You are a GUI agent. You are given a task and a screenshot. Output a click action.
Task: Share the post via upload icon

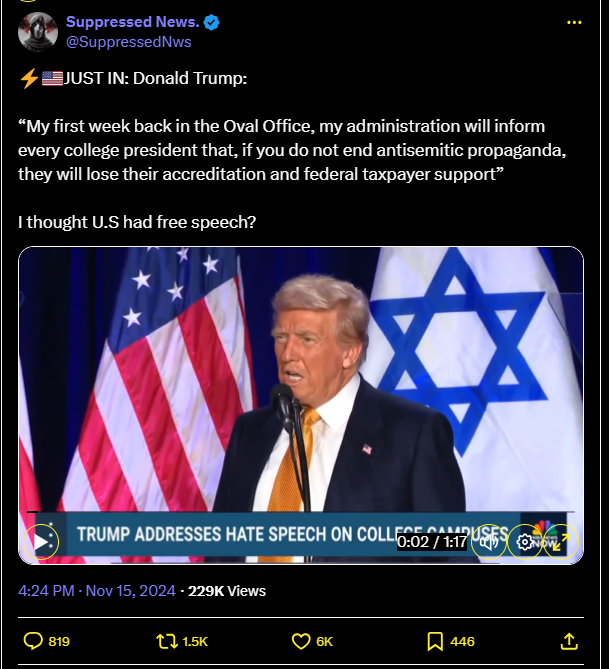click(x=569, y=641)
